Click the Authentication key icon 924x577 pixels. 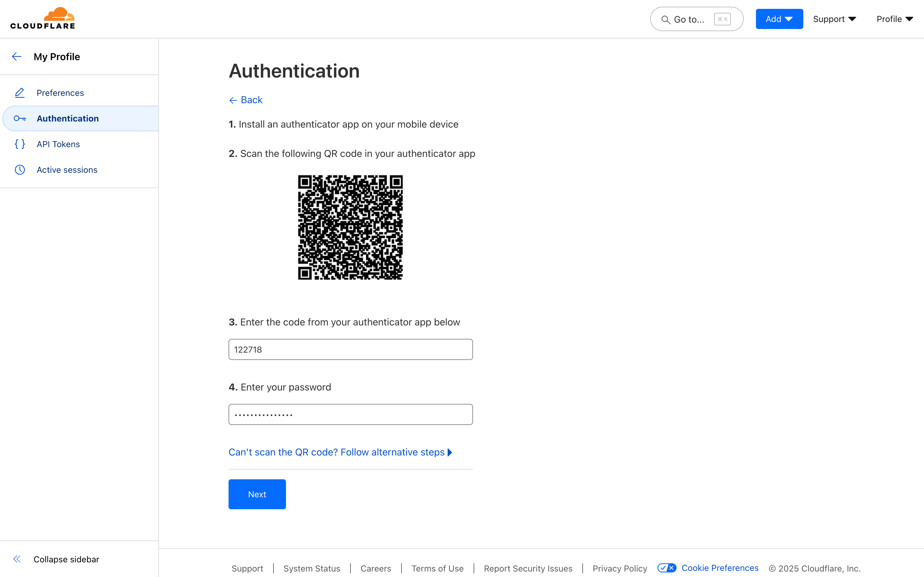[20, 118]
